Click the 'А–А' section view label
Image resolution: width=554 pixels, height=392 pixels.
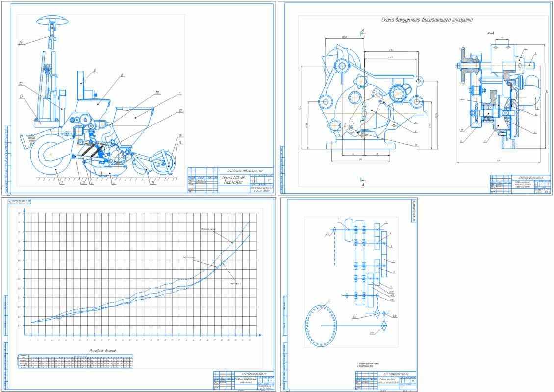[x=490, y=33]
